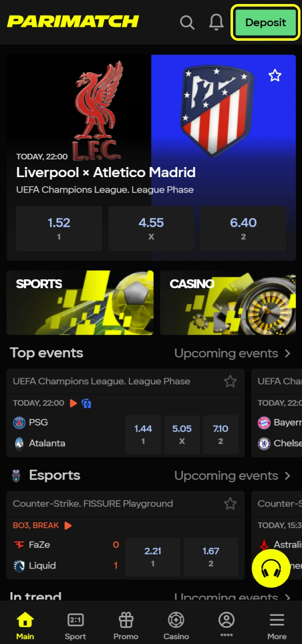Watch FaZe vs Liquid live stream
302x644 pixels.
[x=68, y=525]
